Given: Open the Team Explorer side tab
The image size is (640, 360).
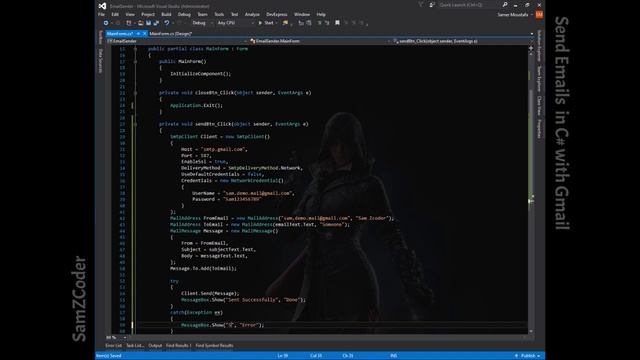Looking at the screenshot, I should click(539, 79).
